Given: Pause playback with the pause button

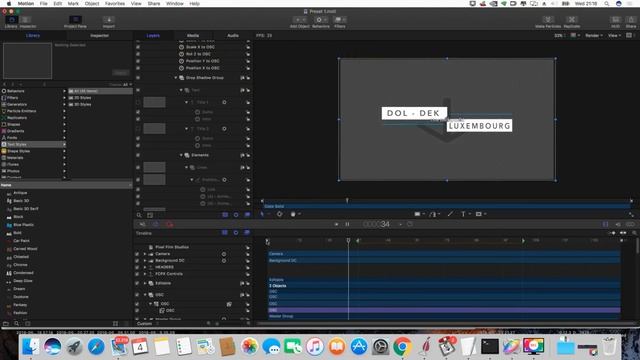Looking at the screenshot, I should tap(347, 224).
